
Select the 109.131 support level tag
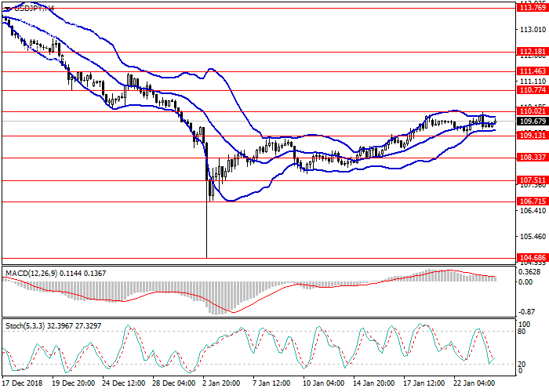[533, 135]
